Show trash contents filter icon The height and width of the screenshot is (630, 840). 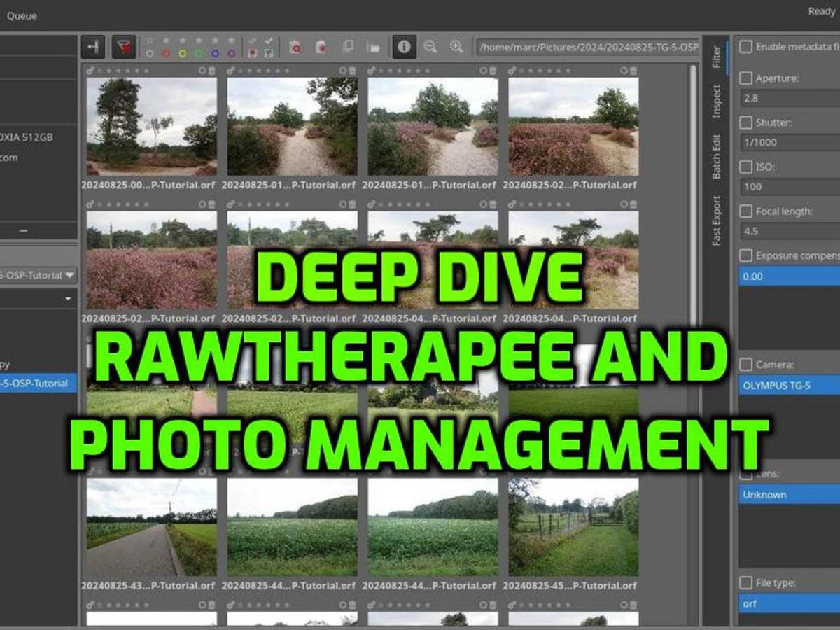click(x=295, y=47)
